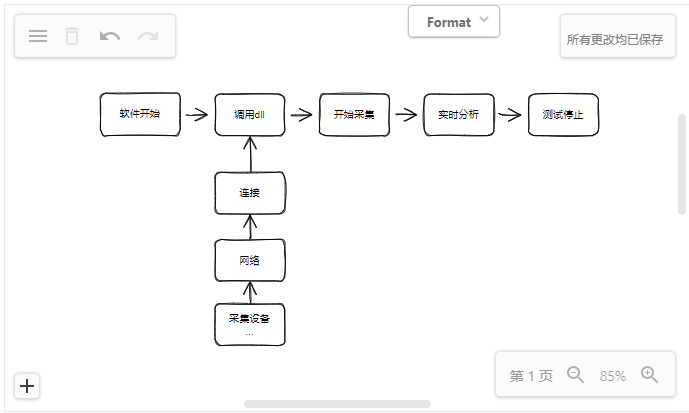Open the 第 1 页 page selector
Image resolution: width=689 pixels, height=413 pixels.
pyautogui.click(x=530, y=376)
